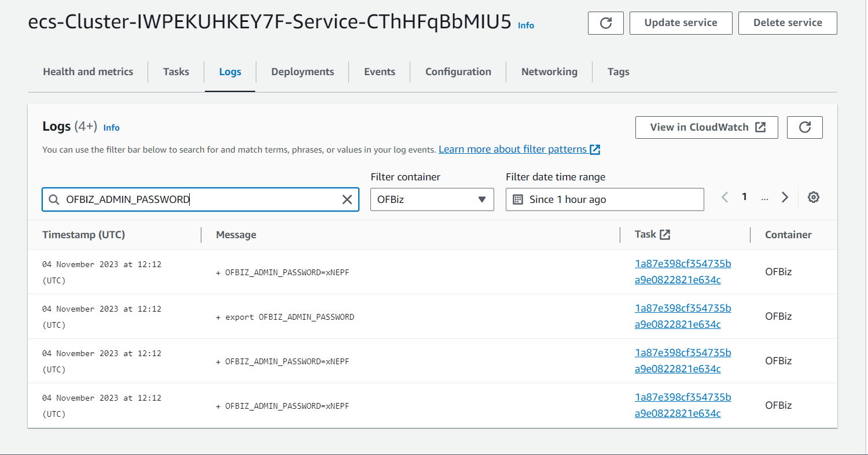Image resolution: width=868 pixels, height=455 pixels.
Task: Open the Filter container dropdown
Action: pyautogui.click(x=432, y=199)
